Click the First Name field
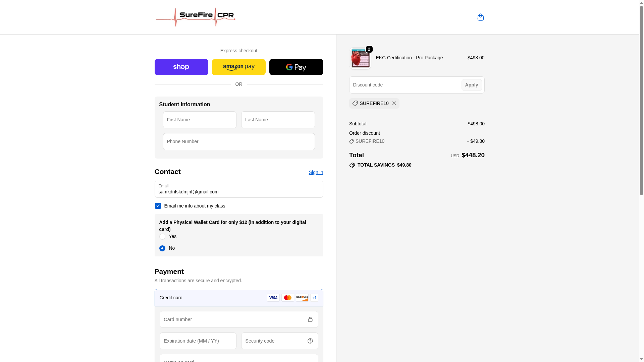Viewport: 644px width, 362px height. [x=200, y=120]
